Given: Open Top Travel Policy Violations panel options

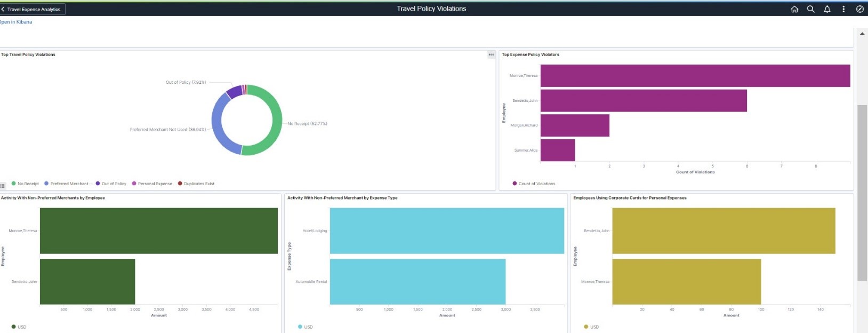Looking at the screenshot, I should click(x=491, y=54).
